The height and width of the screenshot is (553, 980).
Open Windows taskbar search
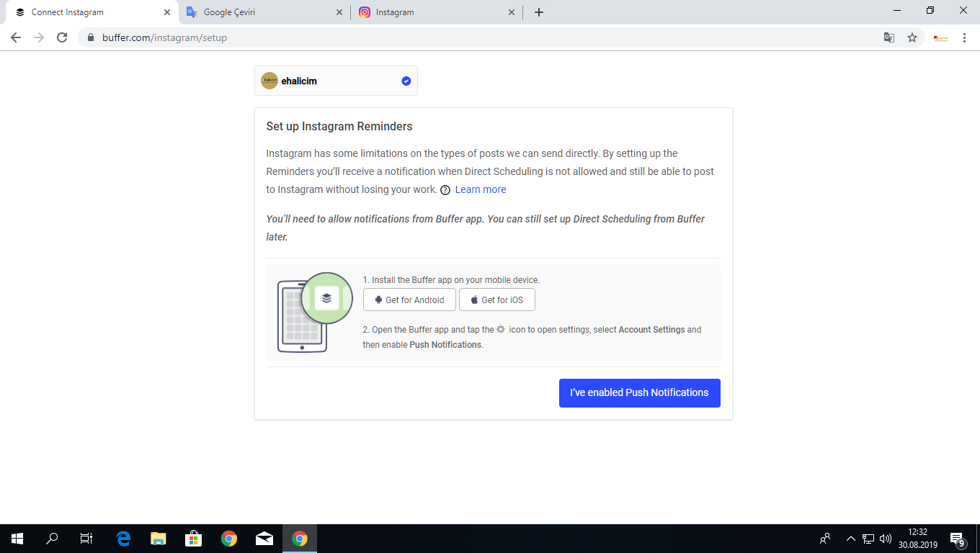coord(52,539)
